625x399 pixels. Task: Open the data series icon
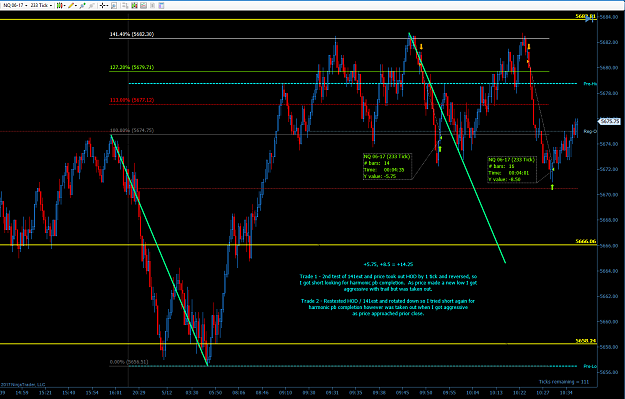pos(134,5)
